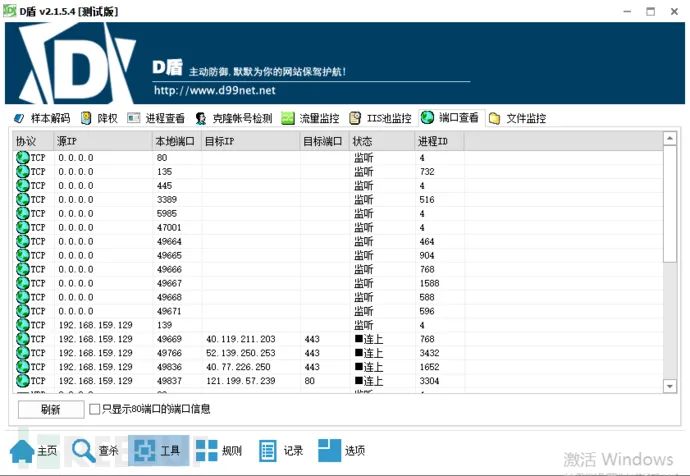Sort by 目标IP column header
Screen dimensions: 690x476
pyautogui.click(x=250, y=141)
